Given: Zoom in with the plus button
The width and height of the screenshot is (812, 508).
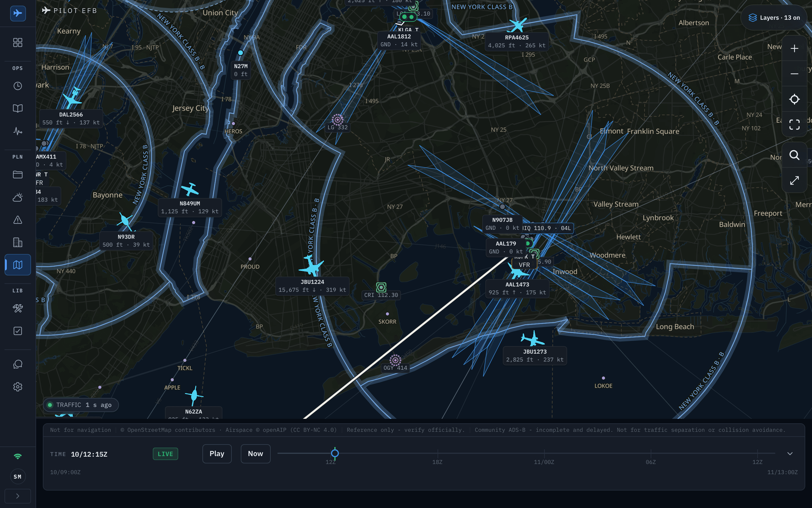Looking at the screenshot, I should 794,49.
